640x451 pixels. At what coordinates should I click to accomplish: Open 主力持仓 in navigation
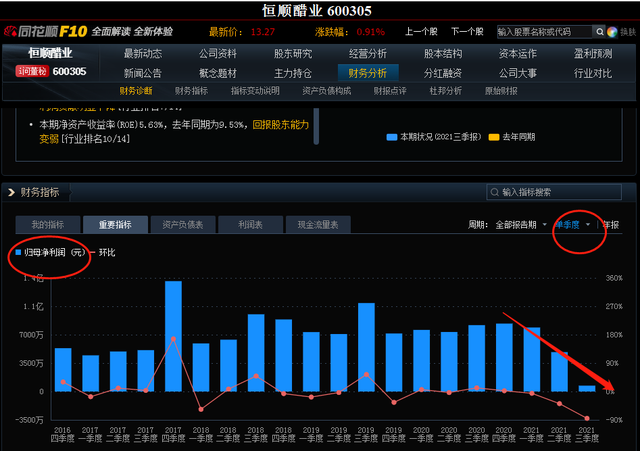(x=293, y=73)
